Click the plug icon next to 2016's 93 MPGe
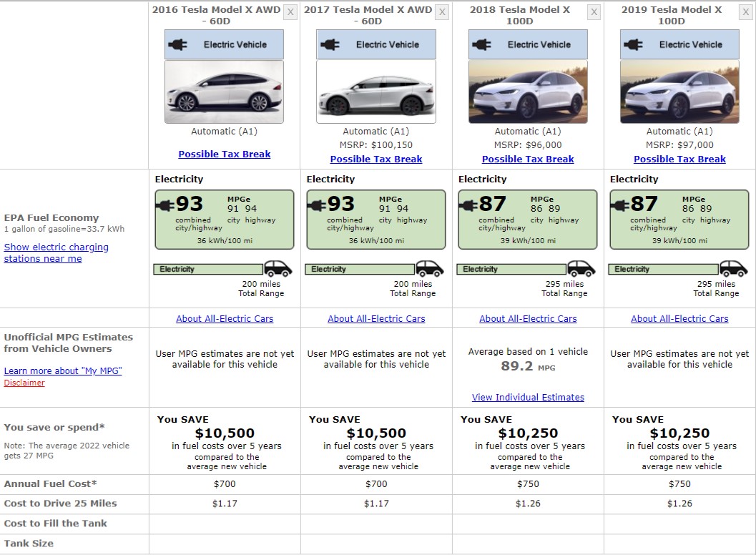 165,205
